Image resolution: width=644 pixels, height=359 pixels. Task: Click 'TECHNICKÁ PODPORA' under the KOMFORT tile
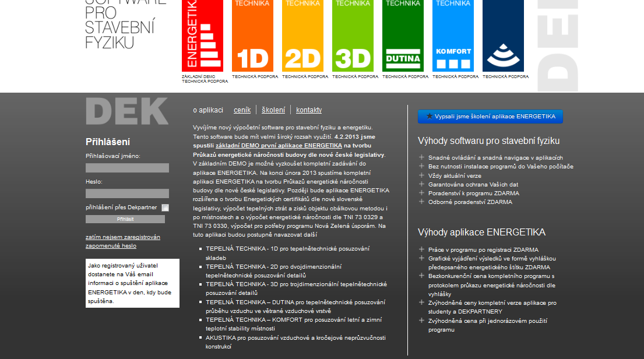(456, 76)
